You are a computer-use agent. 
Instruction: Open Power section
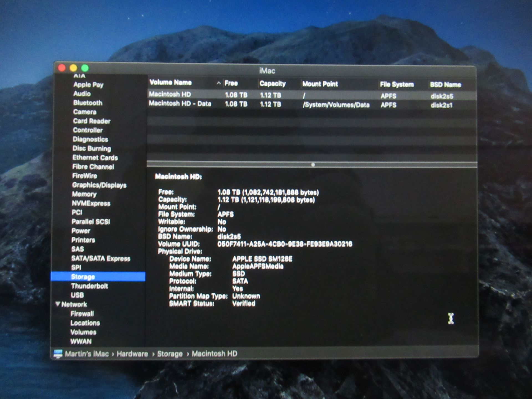pos(81,231)
